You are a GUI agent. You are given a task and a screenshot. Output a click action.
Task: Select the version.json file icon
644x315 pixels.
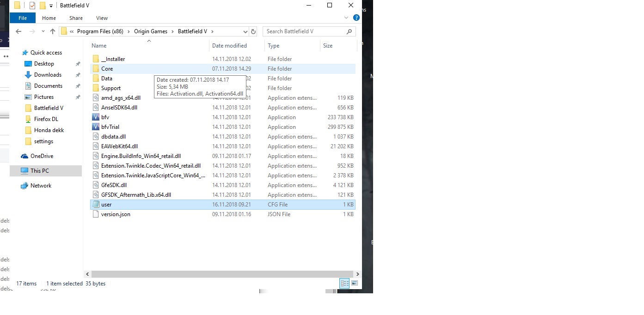click(x=96, y=214)
